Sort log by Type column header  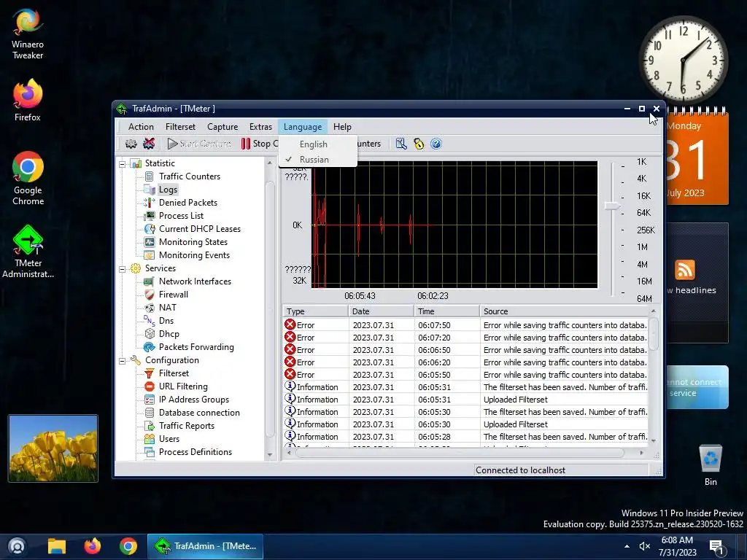315,311
